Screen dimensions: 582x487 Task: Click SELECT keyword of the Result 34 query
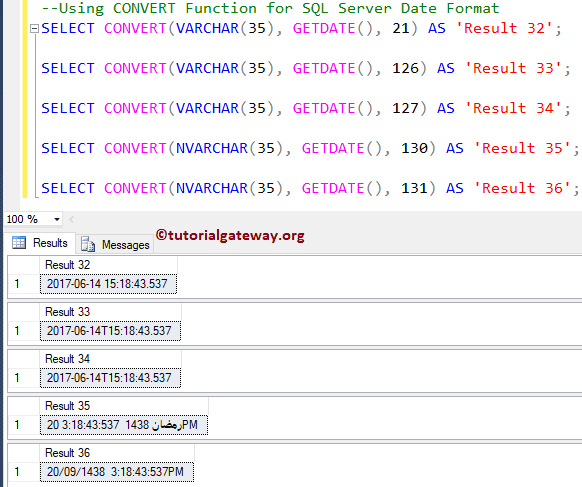68,109
